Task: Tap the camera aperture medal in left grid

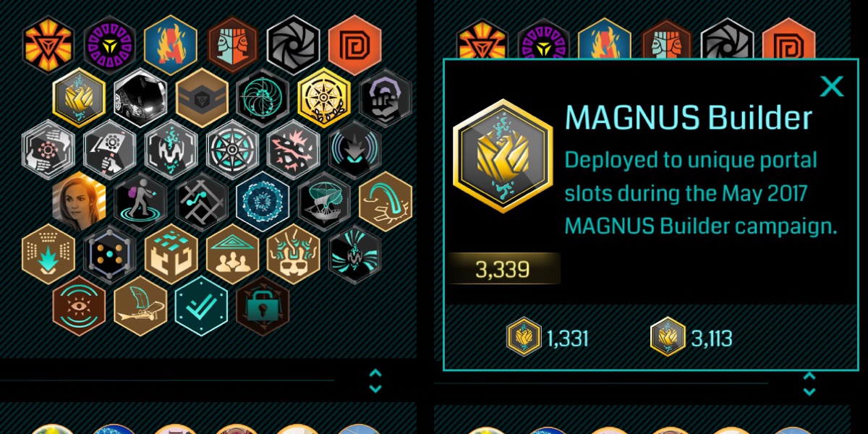Action: [293, 45]
